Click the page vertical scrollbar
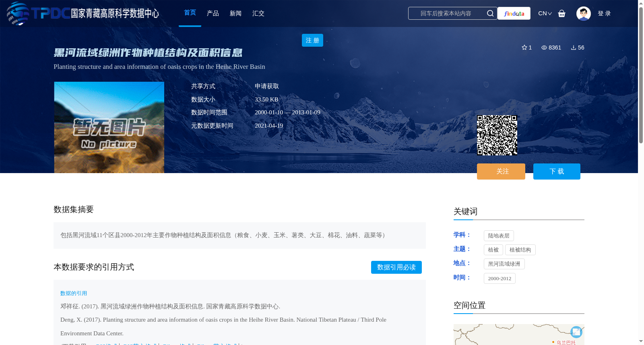The image size is (644, 345). pos(641,74)
